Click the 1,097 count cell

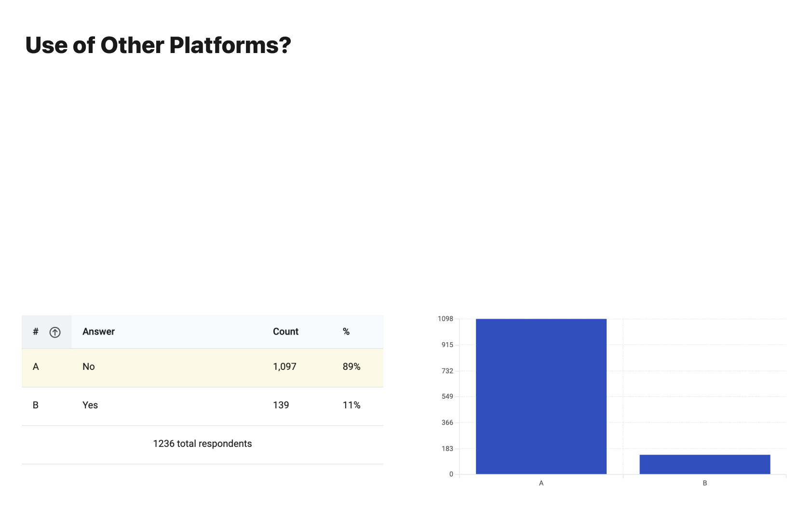[284, 366]
